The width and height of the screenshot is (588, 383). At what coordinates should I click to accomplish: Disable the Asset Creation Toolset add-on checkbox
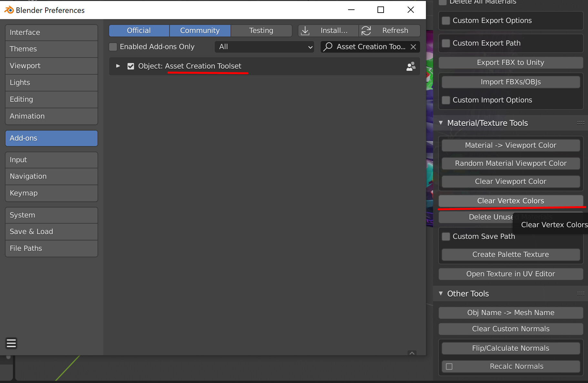(x=130, y=66)
